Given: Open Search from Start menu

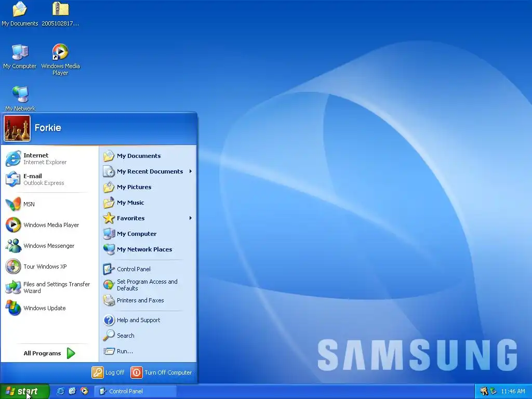Looking at the screenshot, I should [148, 336].
